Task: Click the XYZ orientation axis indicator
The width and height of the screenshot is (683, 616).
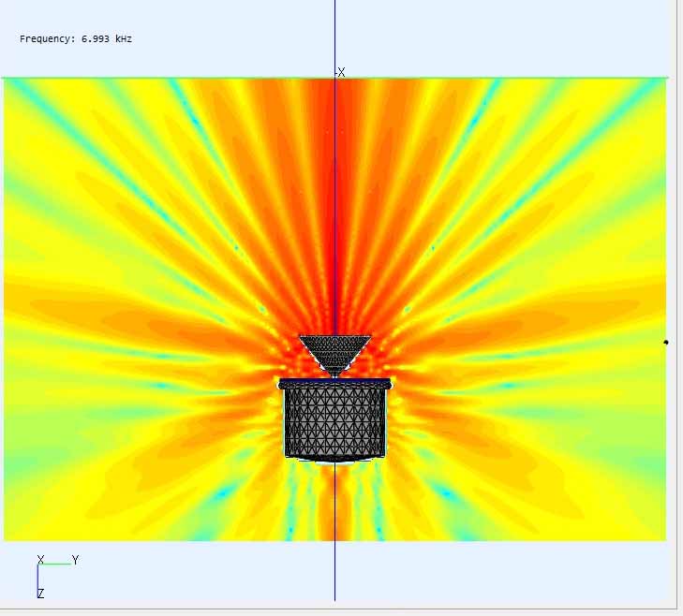Action: point(58,577)
